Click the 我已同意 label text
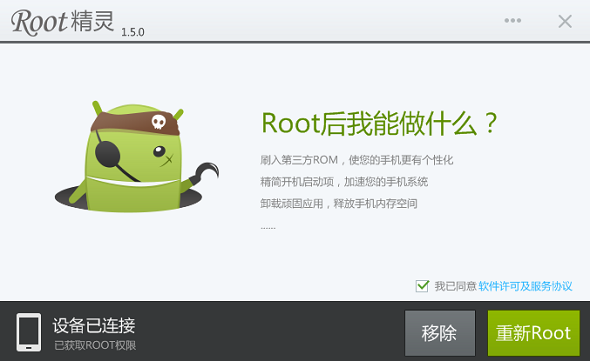Screen dimensions: 590x361 coord(456,286)
